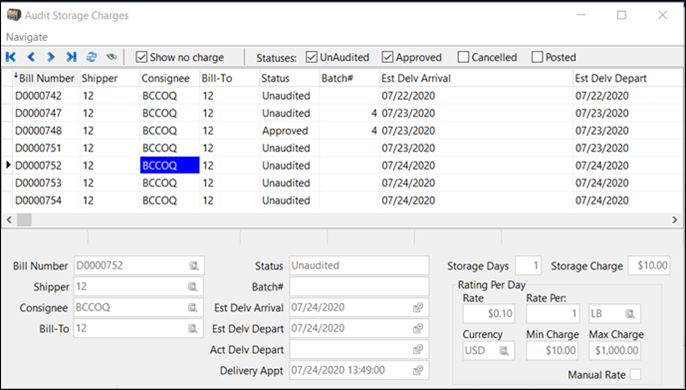Jump to the last record

pos(71,57)
